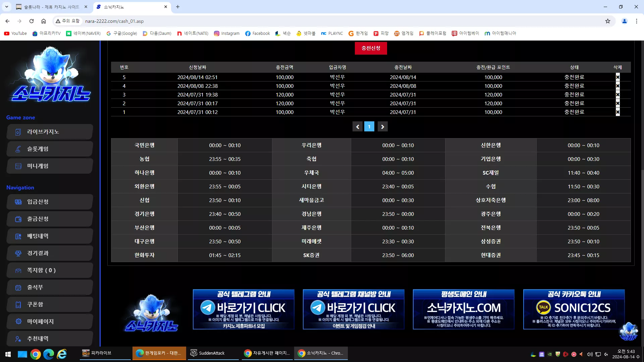This screenshot has width=644, height=362.
Task: Open 마이페이지 navigation item
Action: (x=50, y=321)
